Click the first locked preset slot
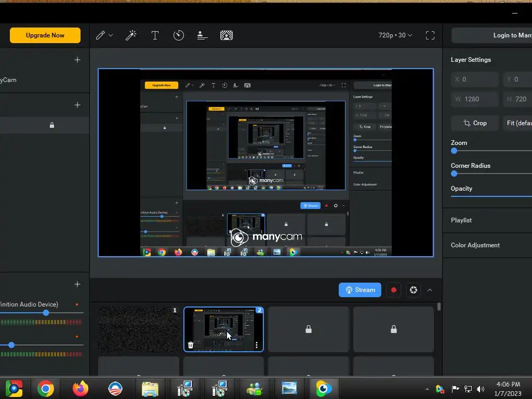The width and height of the screenshot is (532, 399). tap(309, 329)
